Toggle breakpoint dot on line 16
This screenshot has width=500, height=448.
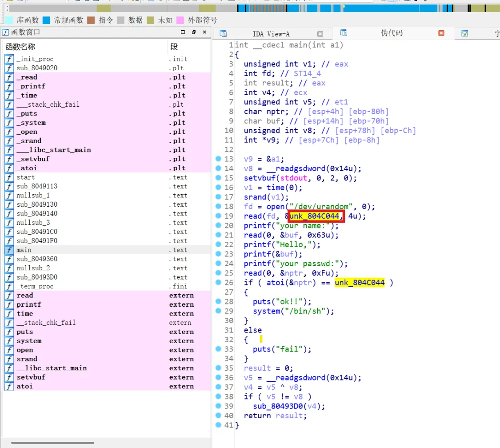(218, 187)
